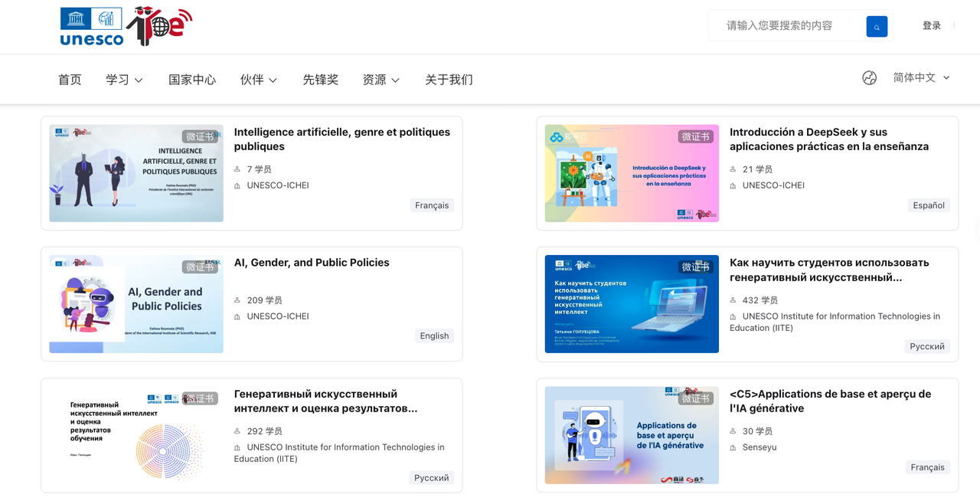Image resolution: width=980 pixels, height=501 pixels.
Task: Click Русский tag on 292 学员 card
Action: [x=432, y=477]
